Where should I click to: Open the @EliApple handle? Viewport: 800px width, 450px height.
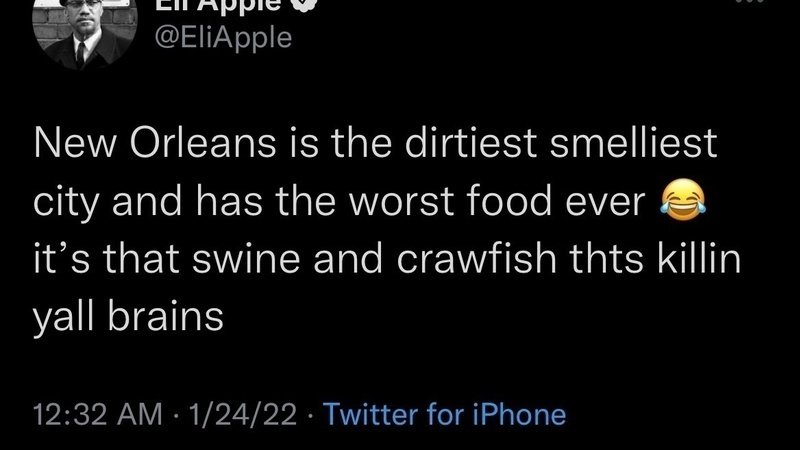[x=222, y=38]
